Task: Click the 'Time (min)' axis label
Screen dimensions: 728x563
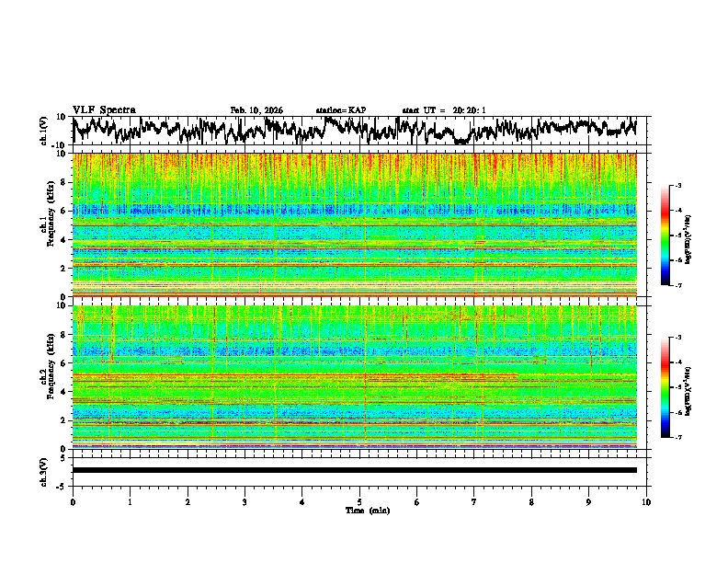Action: pyautogui.click(x=368, y=511)
